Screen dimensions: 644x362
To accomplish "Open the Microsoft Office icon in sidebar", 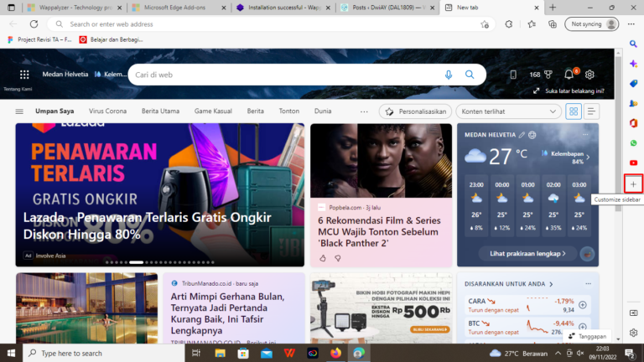I will (x=633, y=123).
